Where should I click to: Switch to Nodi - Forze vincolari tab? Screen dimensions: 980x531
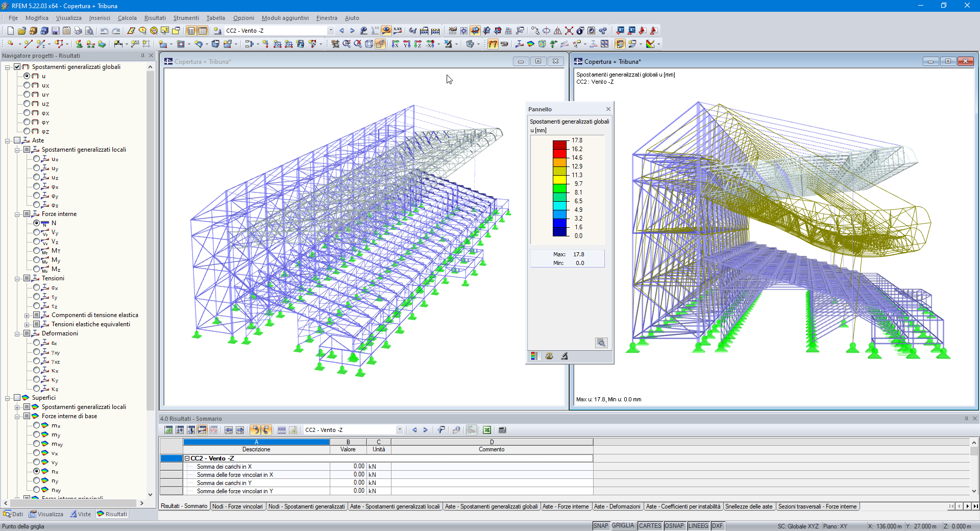point(237,506)
